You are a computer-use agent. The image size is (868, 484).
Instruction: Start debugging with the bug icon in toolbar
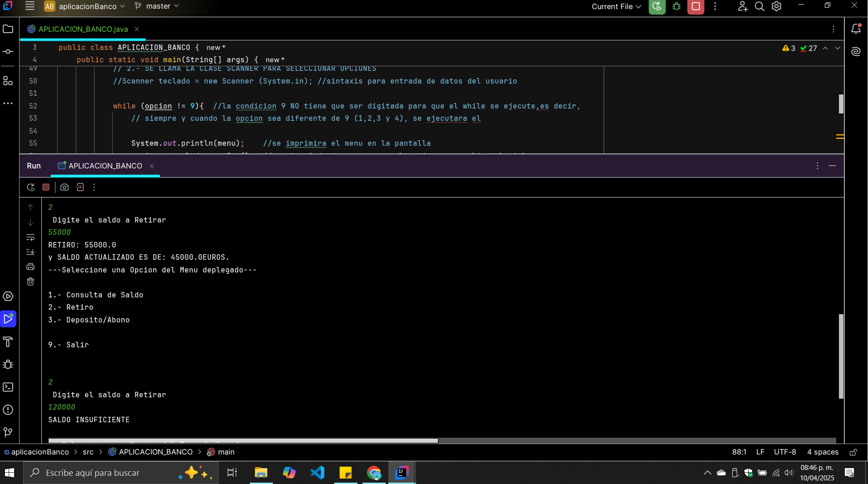[677, 6]
